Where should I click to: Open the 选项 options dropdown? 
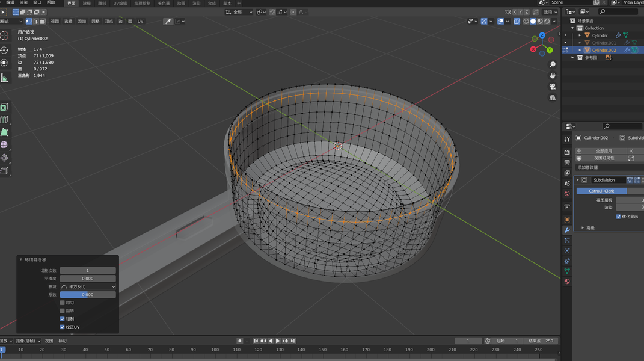[x=550, y=12]
